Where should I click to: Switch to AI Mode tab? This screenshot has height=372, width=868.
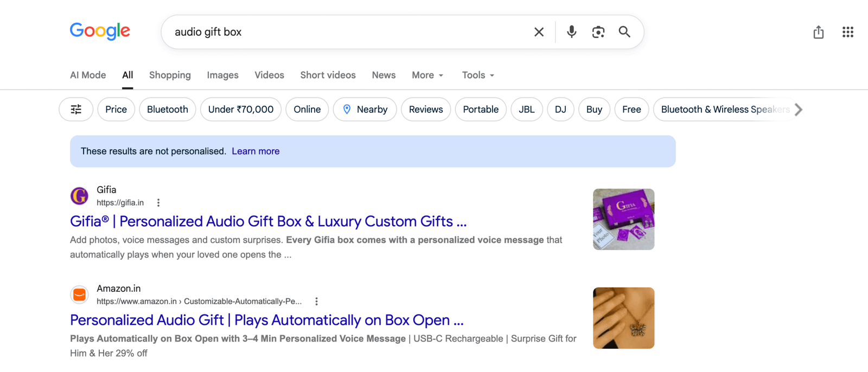[x=88, y=75]
